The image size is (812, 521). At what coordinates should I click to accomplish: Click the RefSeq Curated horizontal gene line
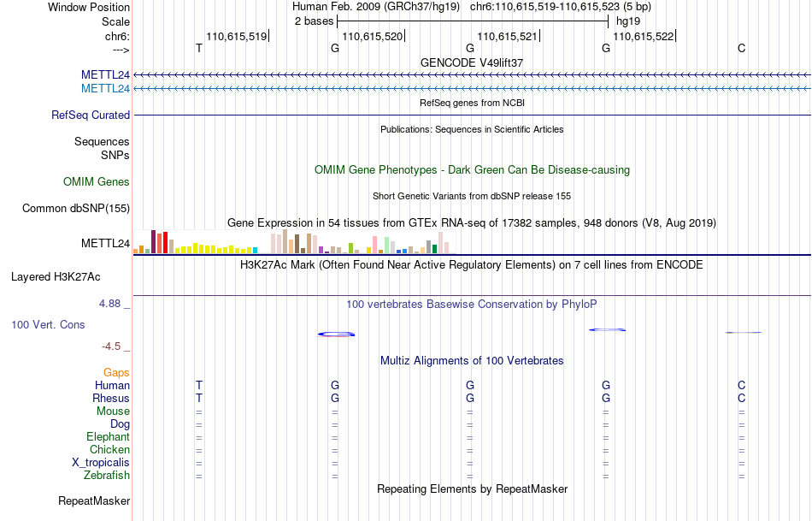tap(472, 115)
